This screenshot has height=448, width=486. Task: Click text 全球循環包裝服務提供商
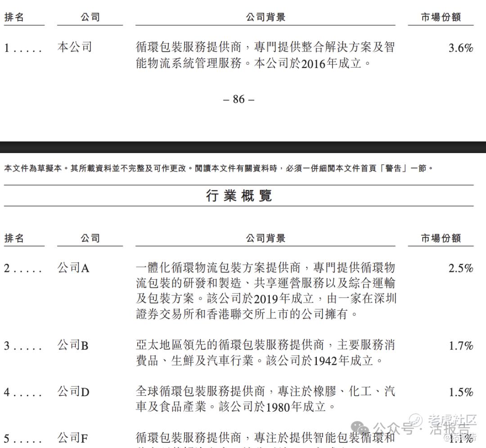pyautogui.click(x=201, y=391)
